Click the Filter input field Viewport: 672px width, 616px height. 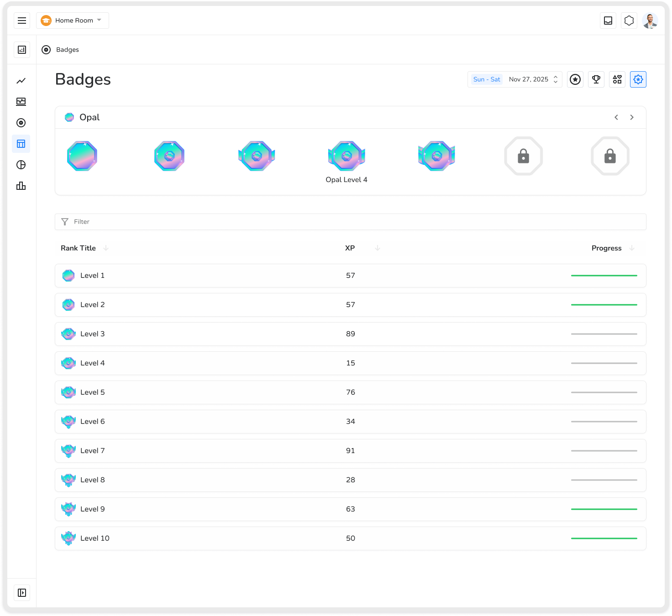pyautogui.click(x=350, y=222)
